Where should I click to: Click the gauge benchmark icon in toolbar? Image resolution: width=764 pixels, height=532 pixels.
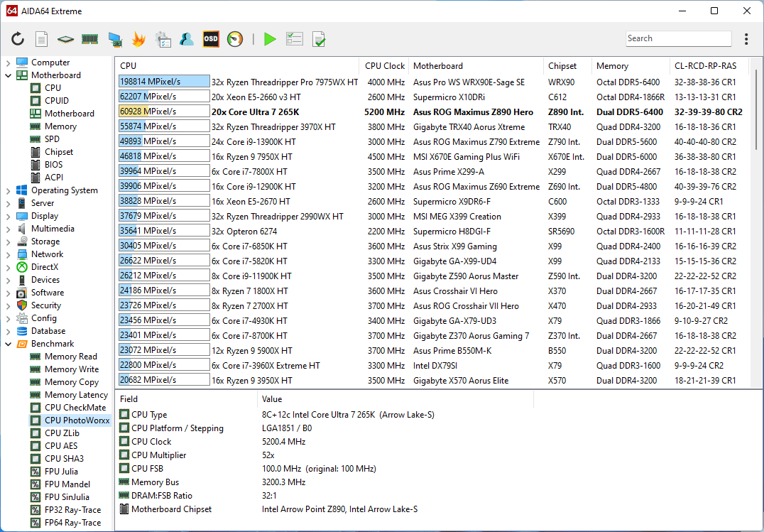tap(235, 39)
